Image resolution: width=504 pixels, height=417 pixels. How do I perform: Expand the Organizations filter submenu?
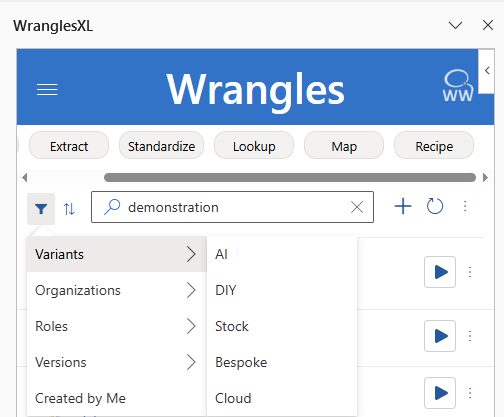point(117,290)
